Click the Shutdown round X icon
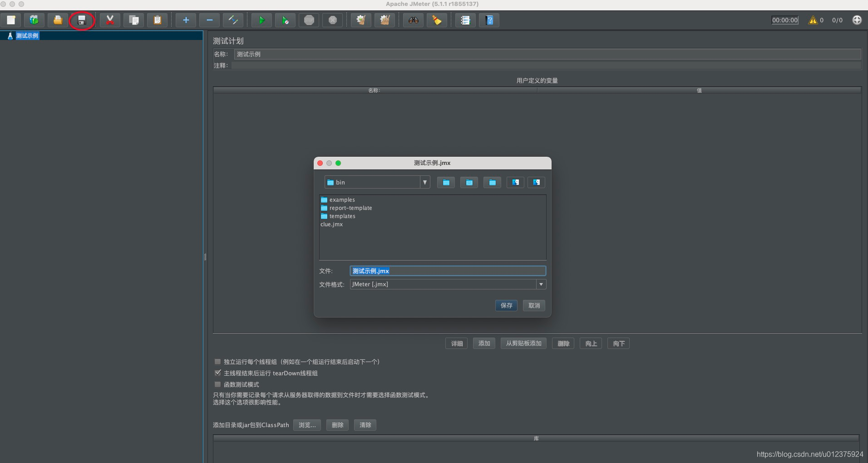The height and width of the screenshot is (463, 868). [333, 20]
